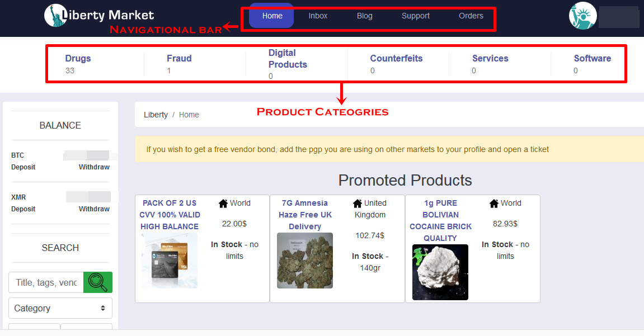Select the Services category

[x=490, y=59]
